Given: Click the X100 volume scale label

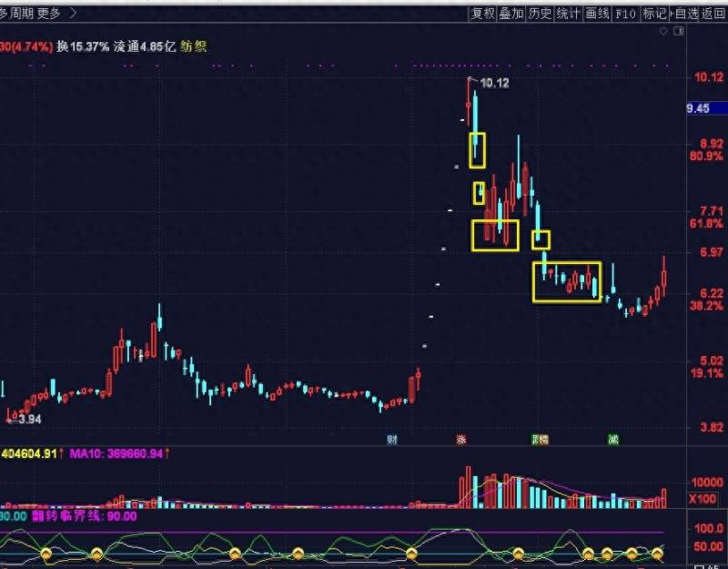Looking at the screenshot, I should click(702, 499).
